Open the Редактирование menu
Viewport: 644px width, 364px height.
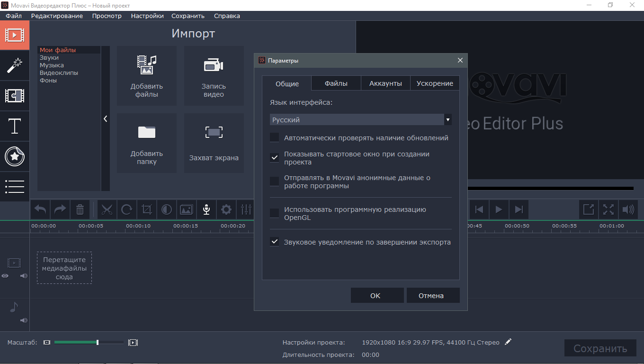click(57, 16)
